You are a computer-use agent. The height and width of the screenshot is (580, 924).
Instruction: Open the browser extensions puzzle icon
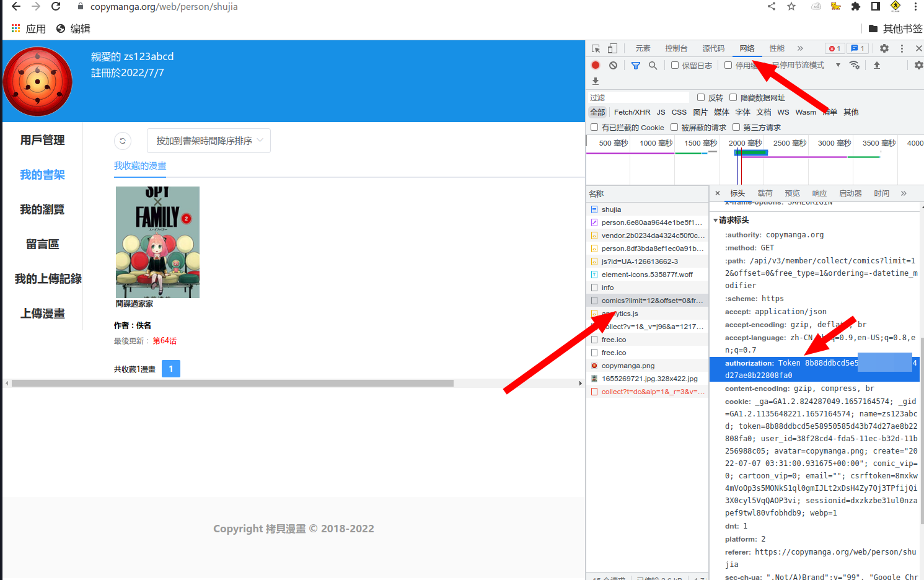(x=856, y=6)
